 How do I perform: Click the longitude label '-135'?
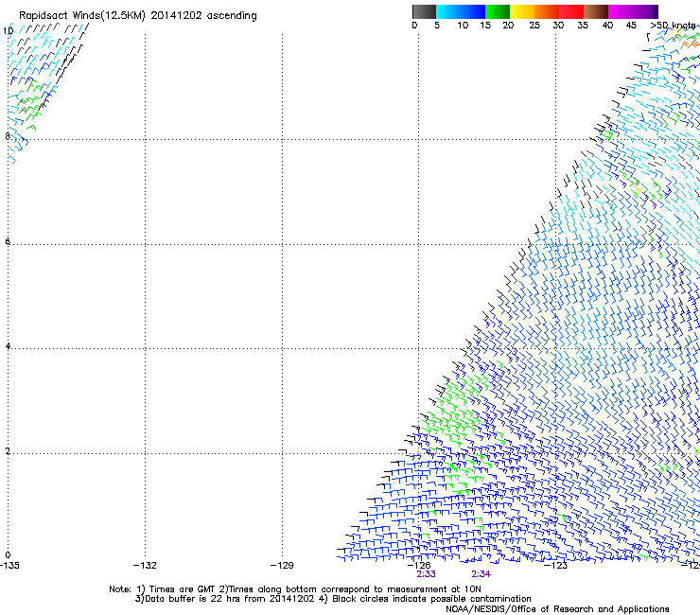[x=9, y=566]
